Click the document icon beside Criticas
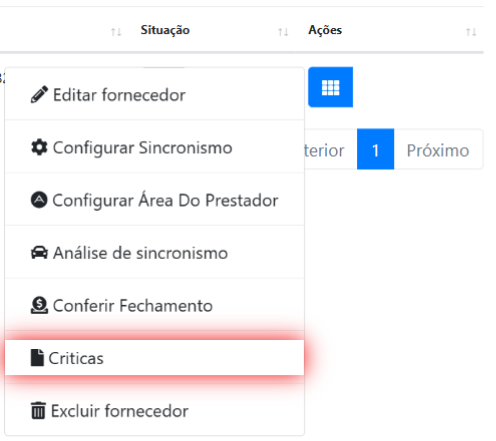The height and width of the screenshot is (441, 496). click(x=37, y=358)
